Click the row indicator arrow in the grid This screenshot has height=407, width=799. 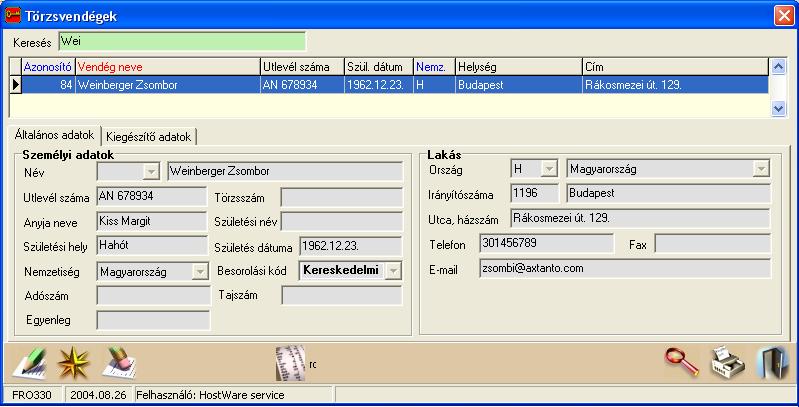click(x=15, y=85)
